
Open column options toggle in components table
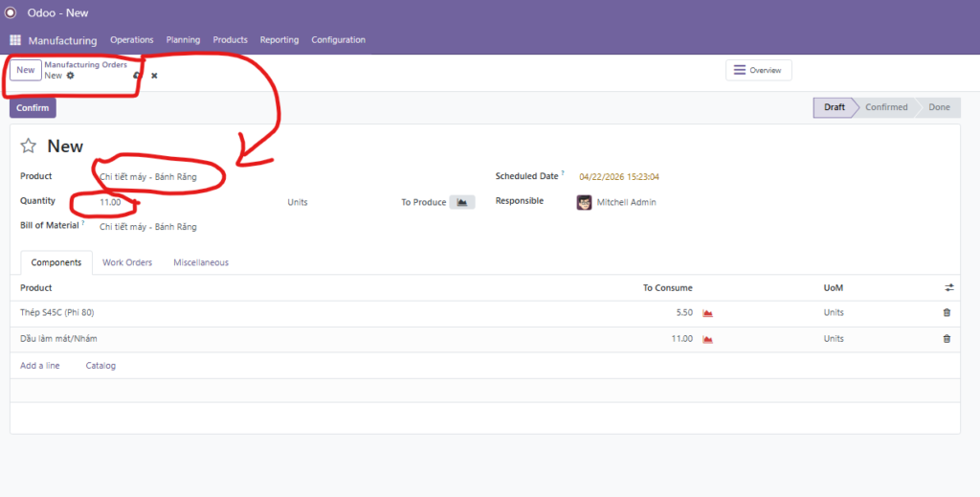[x=948, y=287]
